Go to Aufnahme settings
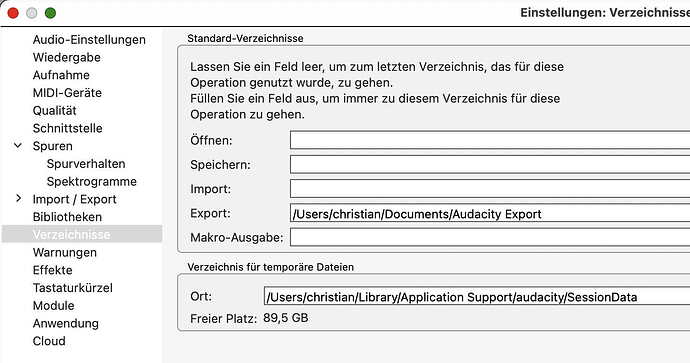Viewport: 690px width, 363px height. [61, 75]
